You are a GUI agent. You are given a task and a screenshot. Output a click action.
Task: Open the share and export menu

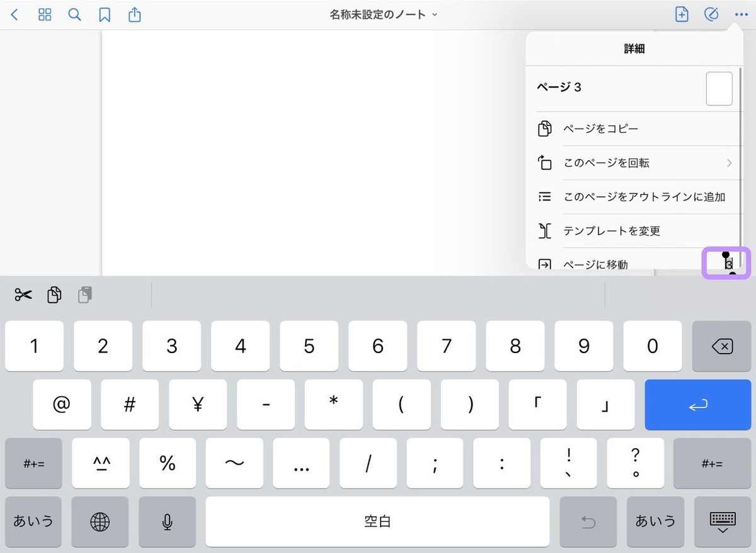pyautogui.click(x=134, y=15)
